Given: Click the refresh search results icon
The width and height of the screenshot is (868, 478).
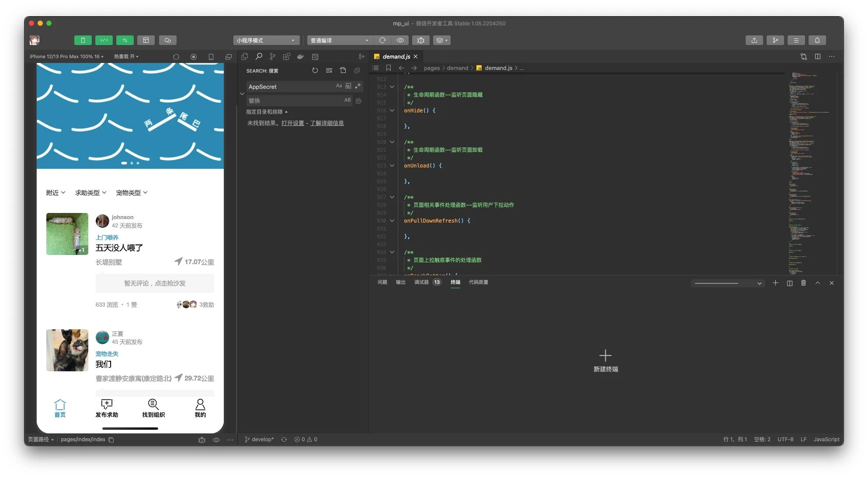Looking at the screenshot, I should (315, 70).
